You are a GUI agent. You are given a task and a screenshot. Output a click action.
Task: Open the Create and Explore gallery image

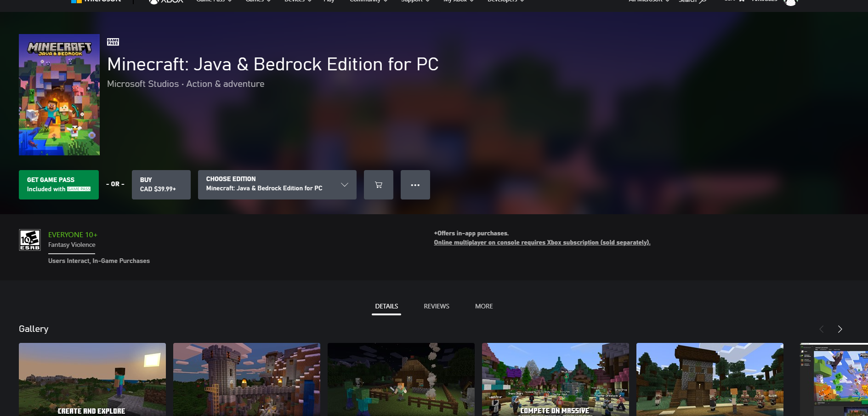pos(92,379)
